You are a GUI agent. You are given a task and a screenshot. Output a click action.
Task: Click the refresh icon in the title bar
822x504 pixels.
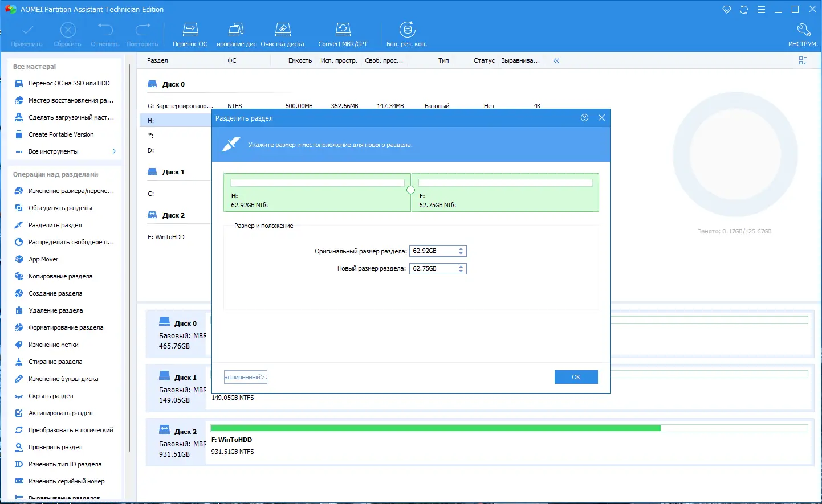click(x=744, y=10)
